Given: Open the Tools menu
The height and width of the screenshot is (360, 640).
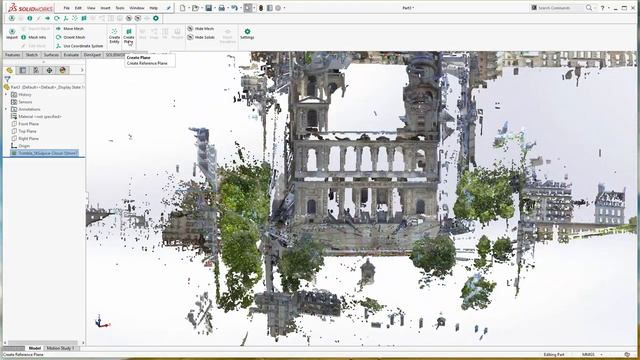Looking at the screenshot, I should [x=120, y=8].
